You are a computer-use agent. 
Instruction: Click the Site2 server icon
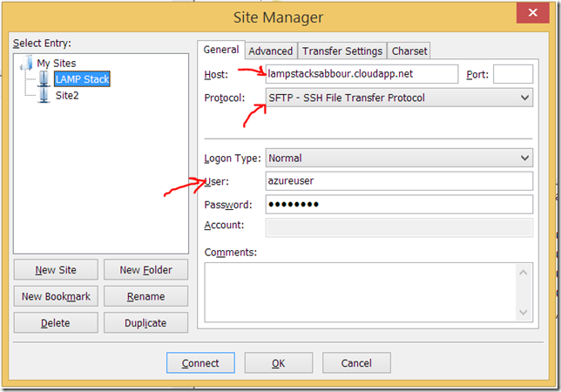(x=44, y=95)
